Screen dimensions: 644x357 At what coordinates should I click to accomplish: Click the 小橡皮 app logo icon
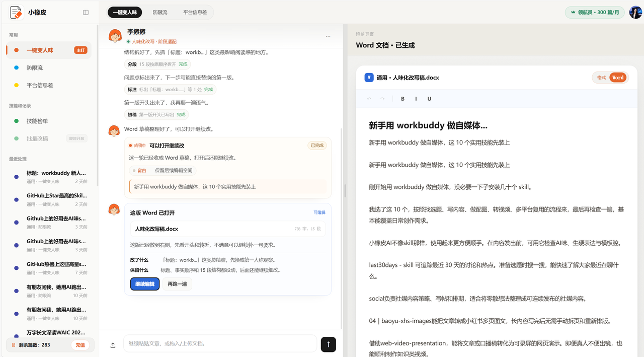pyautogui.click(x=16, y=12)
